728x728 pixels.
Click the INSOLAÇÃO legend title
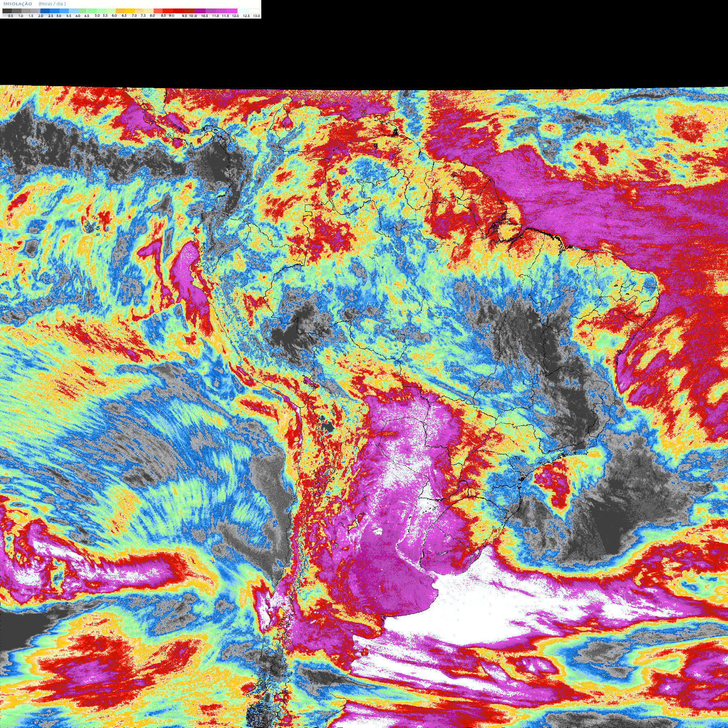[18, 4]
